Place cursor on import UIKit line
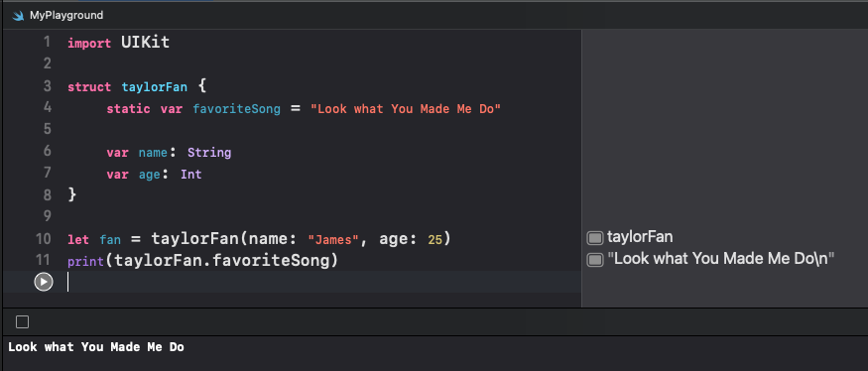This screenshot has width=868, height=371. (118, 43)
